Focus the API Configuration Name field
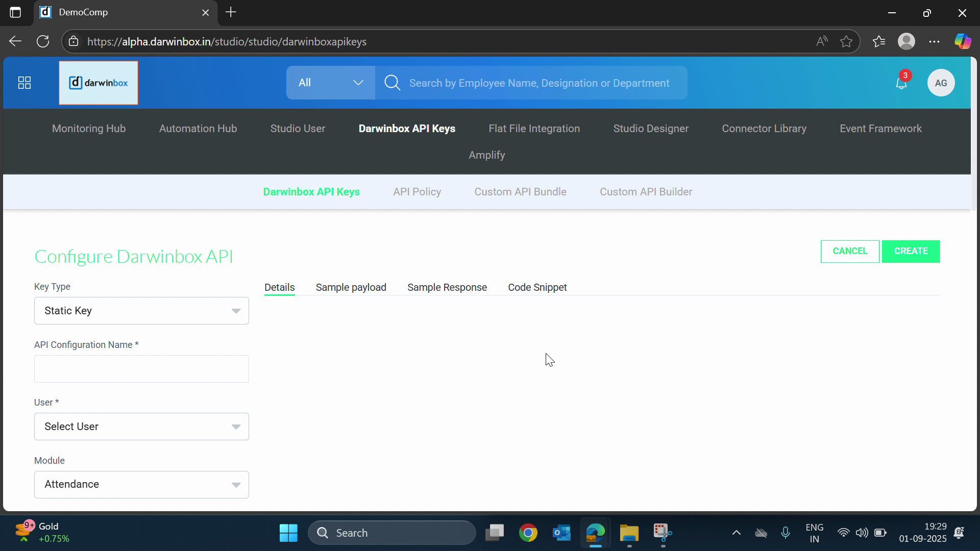 [x=141, y=369]
